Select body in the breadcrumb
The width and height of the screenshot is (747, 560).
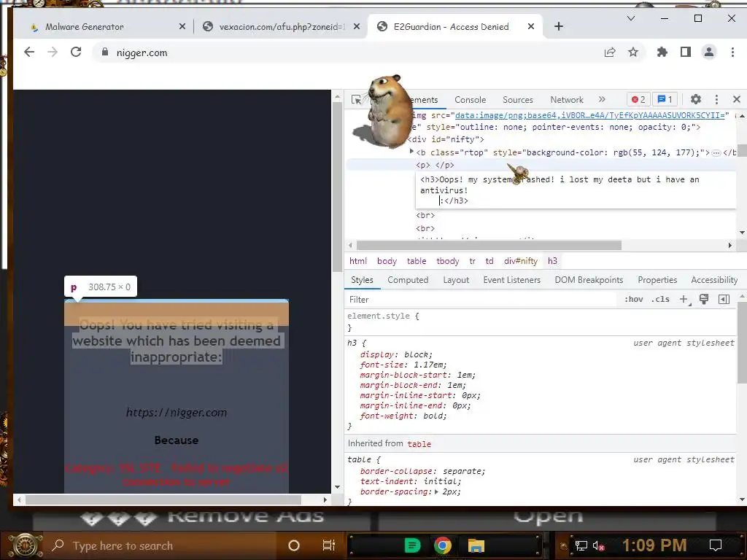(x=387, y=261)
